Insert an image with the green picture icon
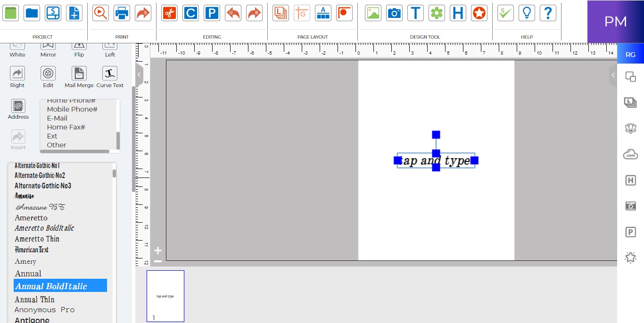This screenshot has height=323, width=644. coord(373,13)
